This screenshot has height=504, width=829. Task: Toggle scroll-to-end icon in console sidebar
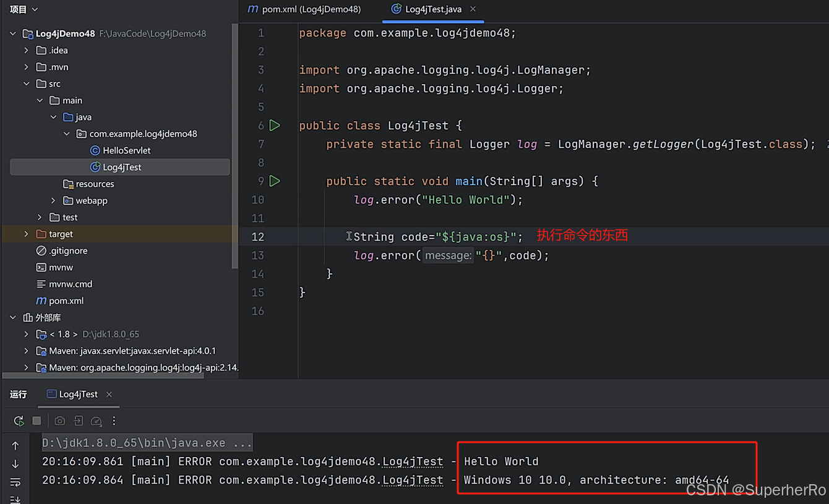[x=15, y=498]
